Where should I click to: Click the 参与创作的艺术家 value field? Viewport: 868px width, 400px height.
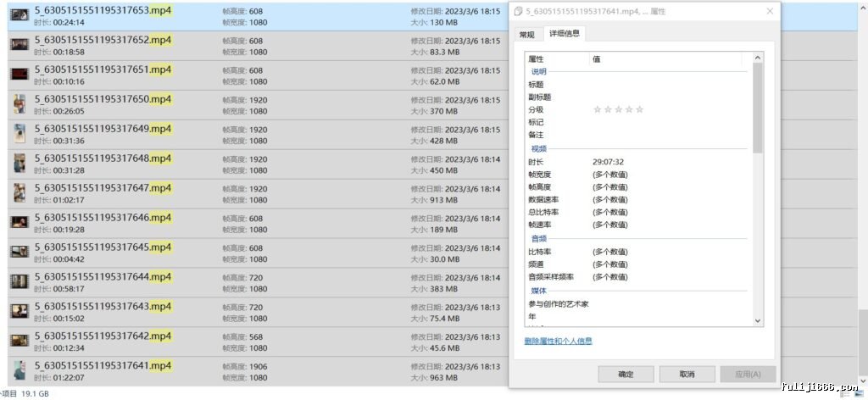(669, 303)
